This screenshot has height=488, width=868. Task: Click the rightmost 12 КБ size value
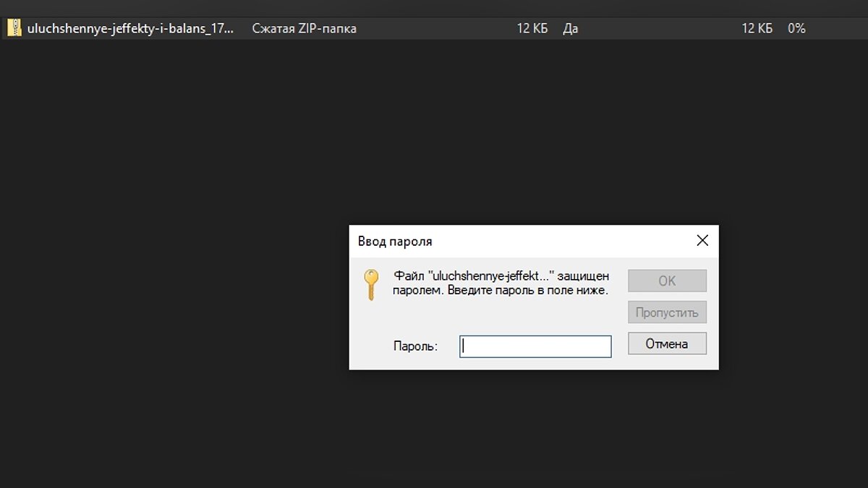point(757,29)
